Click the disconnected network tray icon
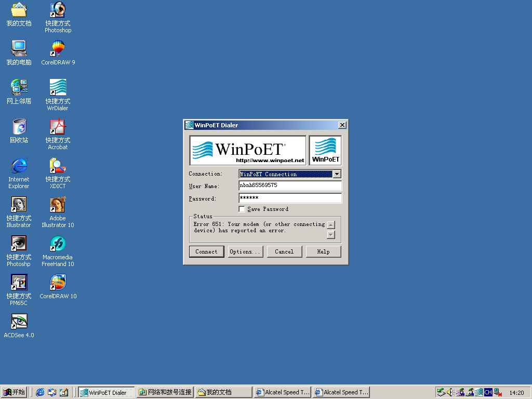Viewport: 532px width, 399px height. point(498,392)
